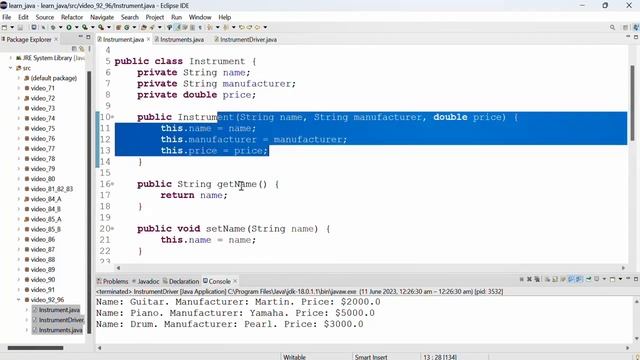Toggle console Scroll Lock
This screenshot has width=640, height=360.
tap(555, 279)
